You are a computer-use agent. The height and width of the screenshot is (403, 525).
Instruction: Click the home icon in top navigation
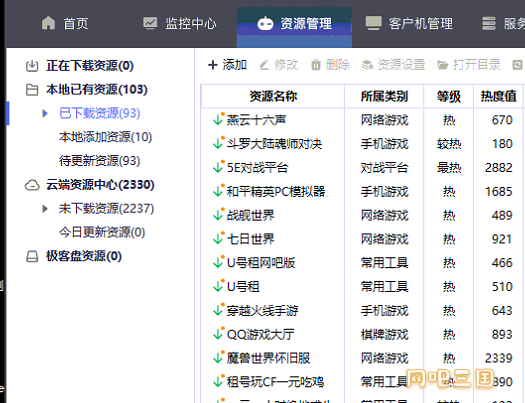(49, 23)
